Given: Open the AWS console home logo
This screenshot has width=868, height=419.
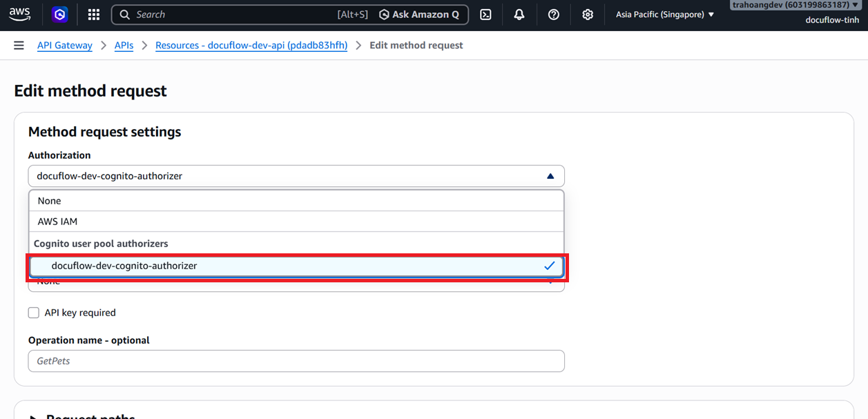Looking at the screenshot, I should [x=20, y=14].
